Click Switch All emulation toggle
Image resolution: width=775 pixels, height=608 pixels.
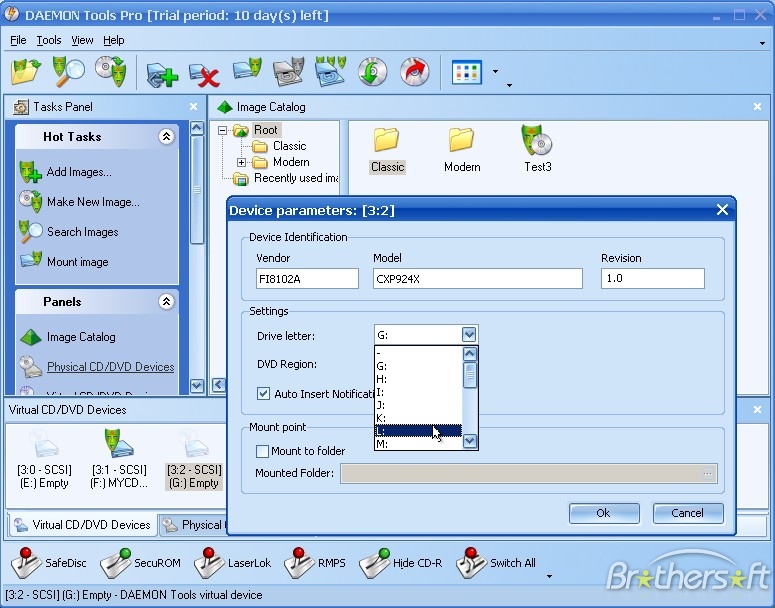(x=496, y=563)
